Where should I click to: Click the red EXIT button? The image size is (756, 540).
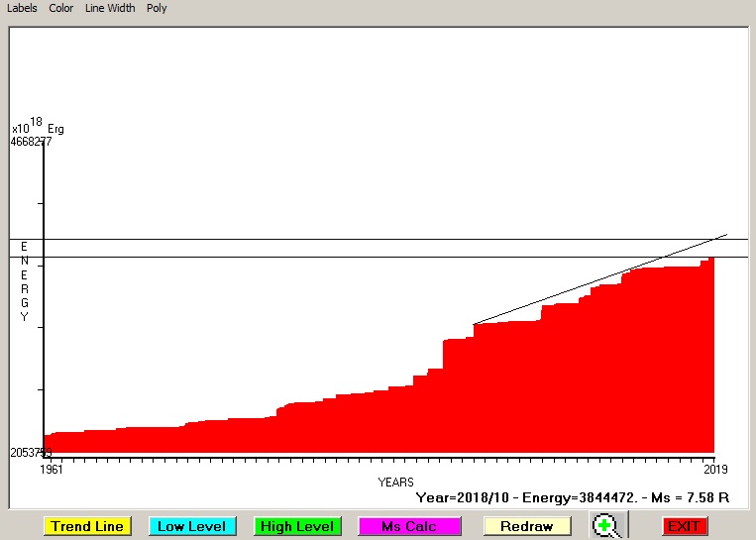click(685, 526)
